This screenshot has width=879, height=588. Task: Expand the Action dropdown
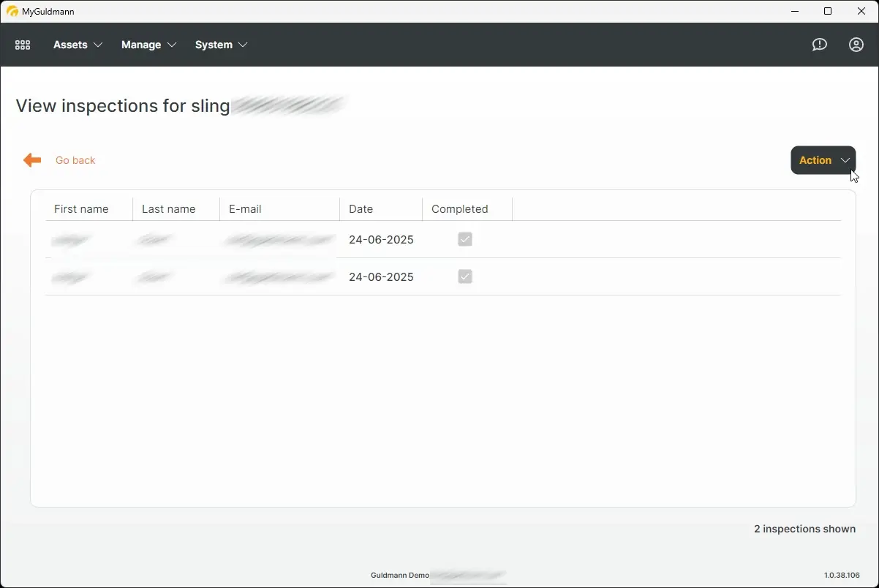click(823, 159)
